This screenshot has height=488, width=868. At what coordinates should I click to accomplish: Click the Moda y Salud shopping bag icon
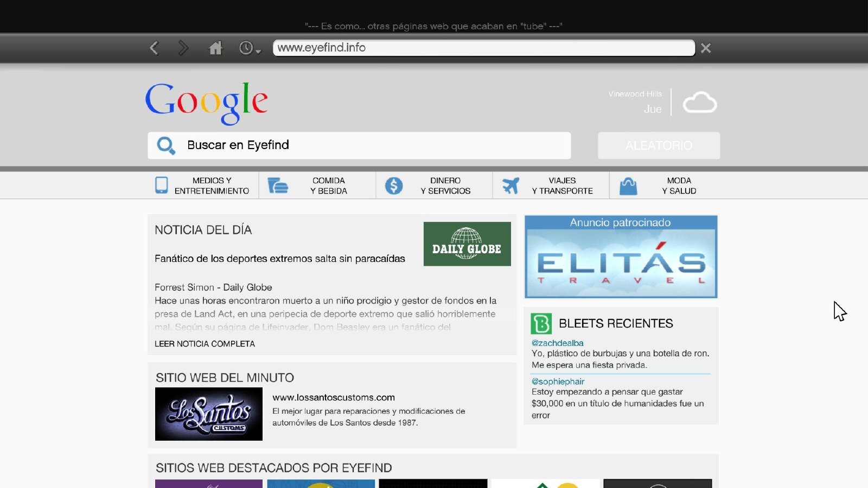coord(628,186)
